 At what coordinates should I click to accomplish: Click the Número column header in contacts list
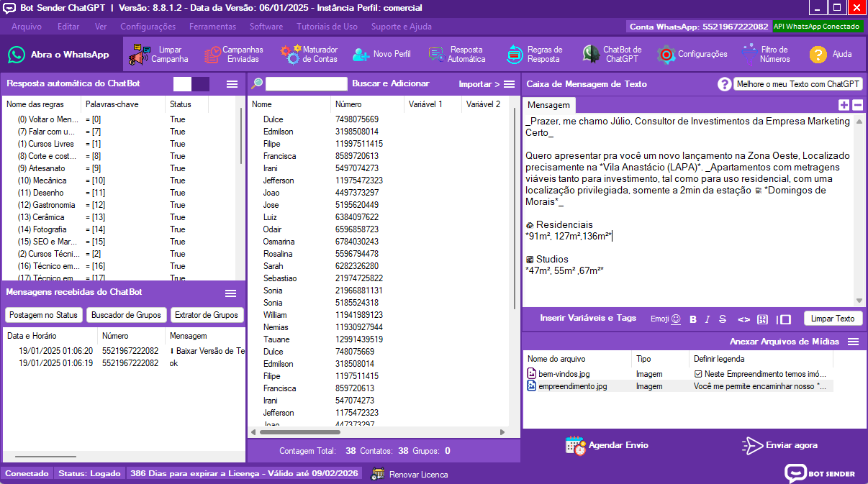pyautogui.click(x=367, y=104)
